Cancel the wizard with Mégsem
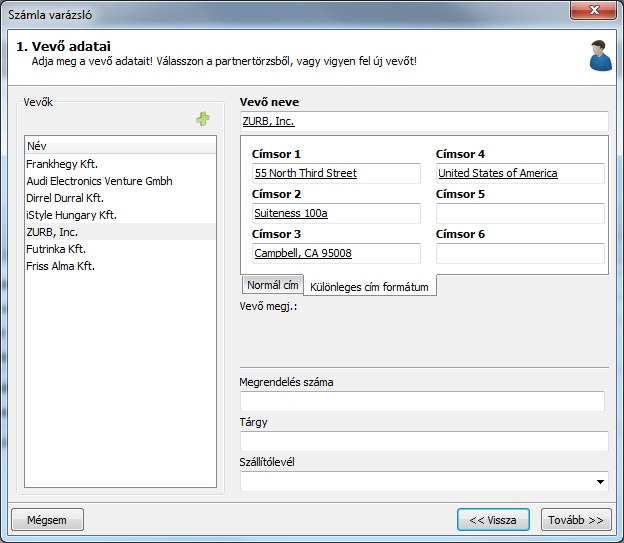Screen dimensions: 624x543 coord(47,520)
